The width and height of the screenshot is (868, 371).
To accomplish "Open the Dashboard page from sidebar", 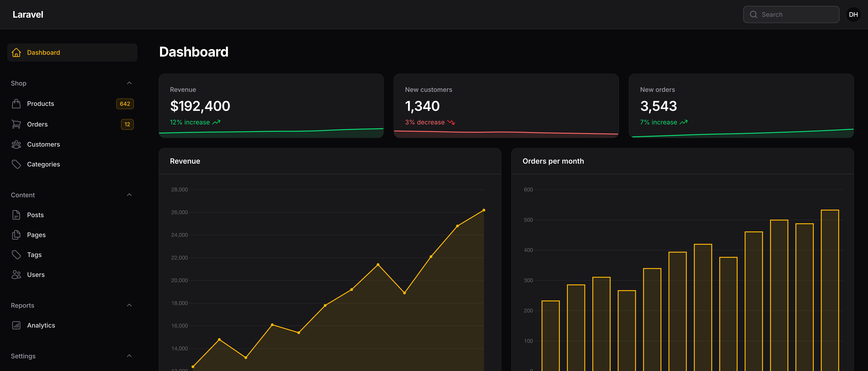I will coord(72,53).
